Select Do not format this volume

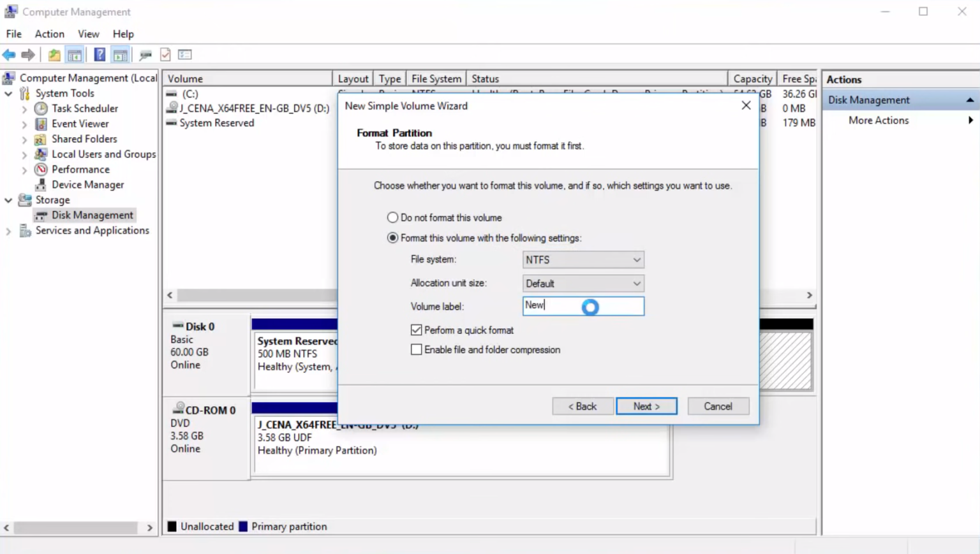tap(392, 217)
